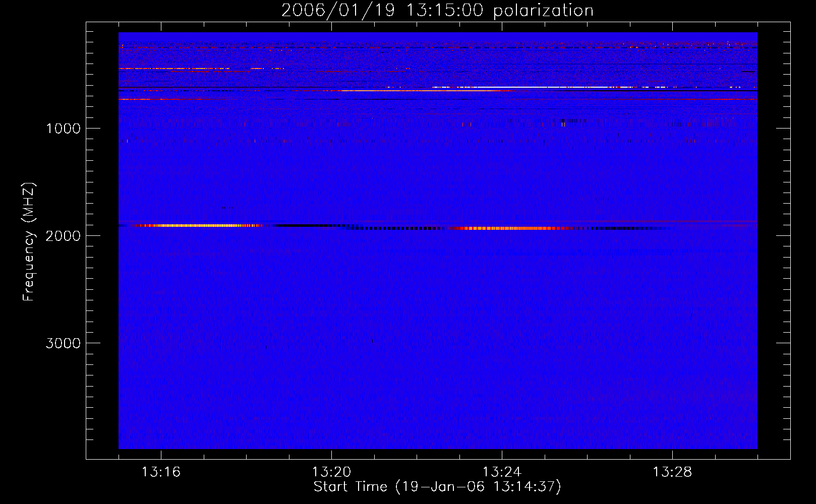
Task: Click the 'Frequency (MHZ)' axis label
Action: 29,242
